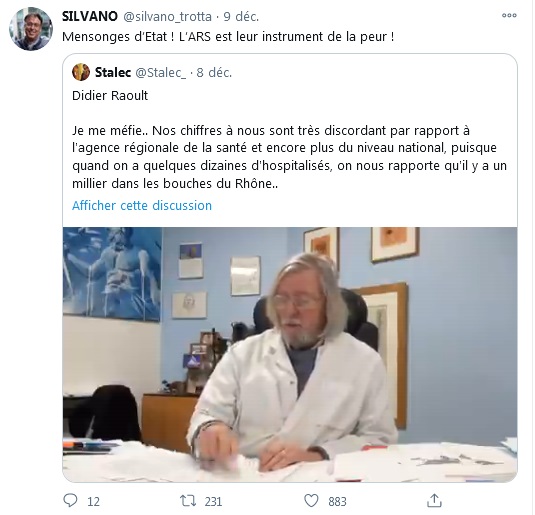Click the SILVANO display name

(90, 16)
